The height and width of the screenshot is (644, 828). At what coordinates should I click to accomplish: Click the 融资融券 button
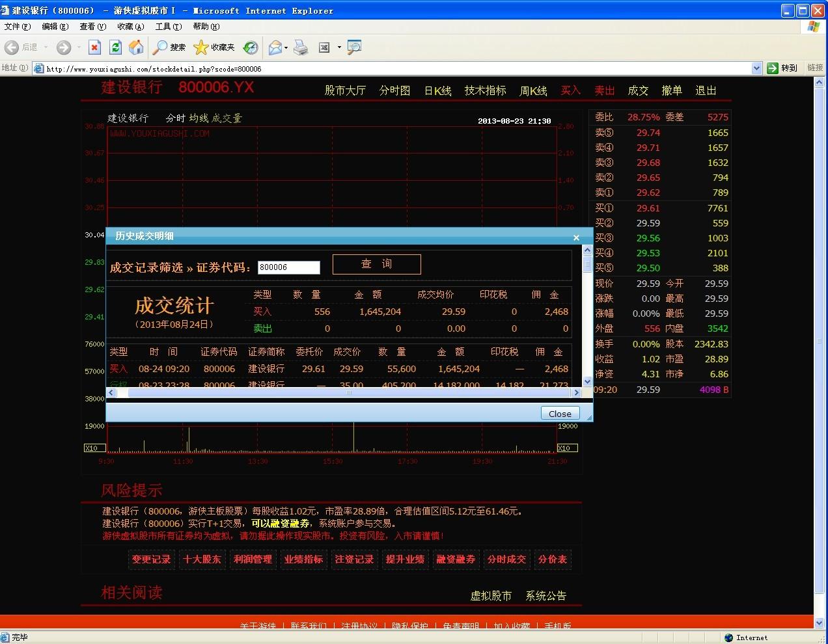456,559
